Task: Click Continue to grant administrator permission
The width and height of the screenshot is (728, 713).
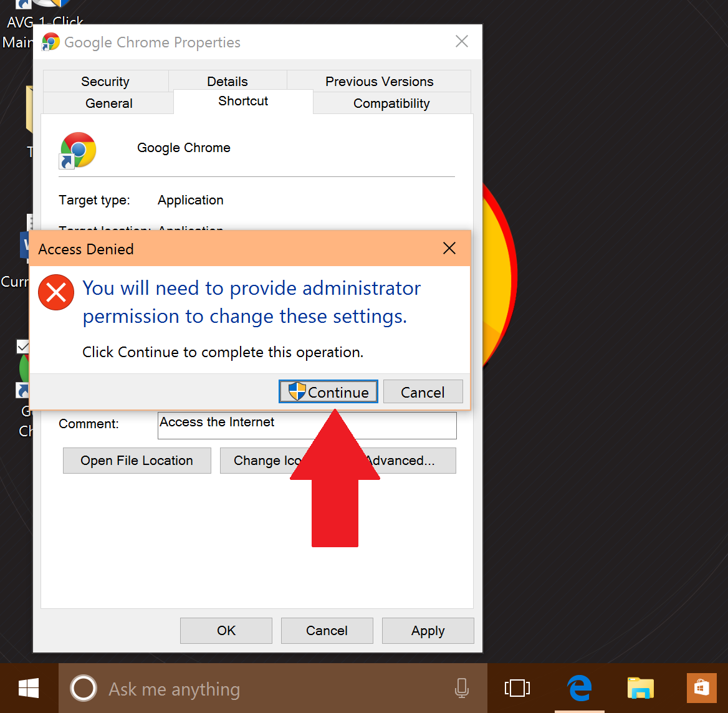Action: [x=328, y=392]
